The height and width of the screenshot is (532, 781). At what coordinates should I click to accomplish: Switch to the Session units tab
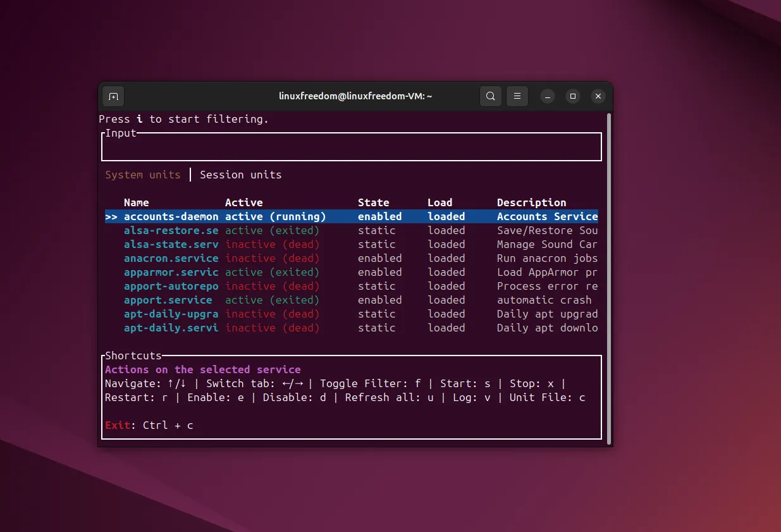240,175
